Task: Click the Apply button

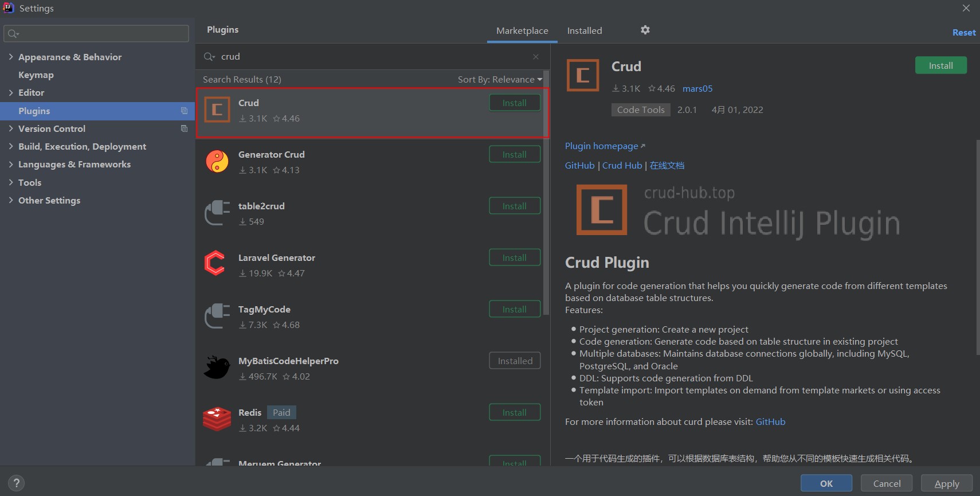Action: pyautogui.click(x=947, y=483)
